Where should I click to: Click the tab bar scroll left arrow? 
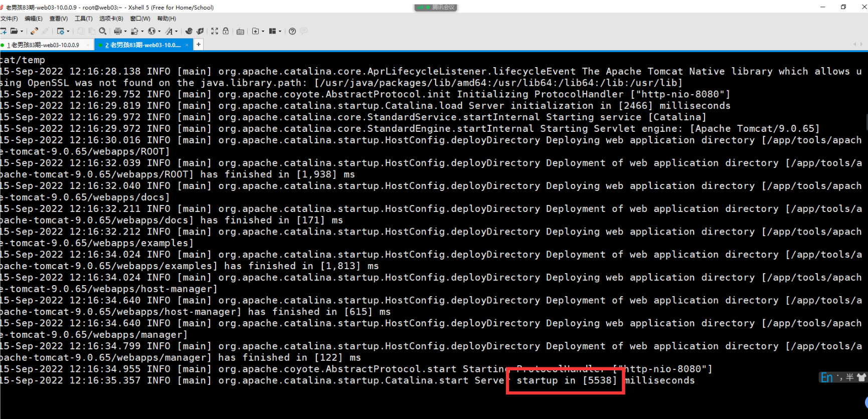tap(855, 45)
